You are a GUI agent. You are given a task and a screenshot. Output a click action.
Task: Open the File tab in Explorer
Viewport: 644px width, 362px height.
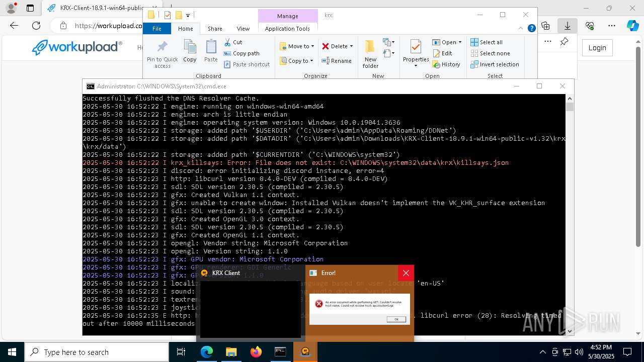[x=157, y=29]
